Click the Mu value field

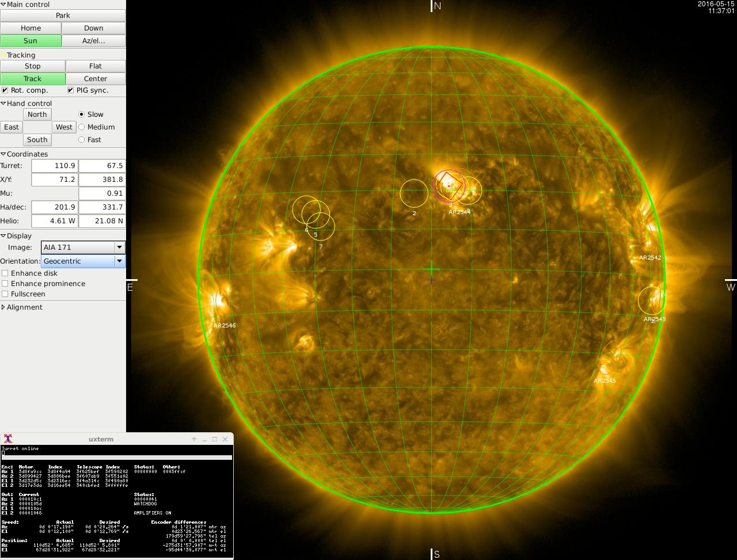point(102,193)
